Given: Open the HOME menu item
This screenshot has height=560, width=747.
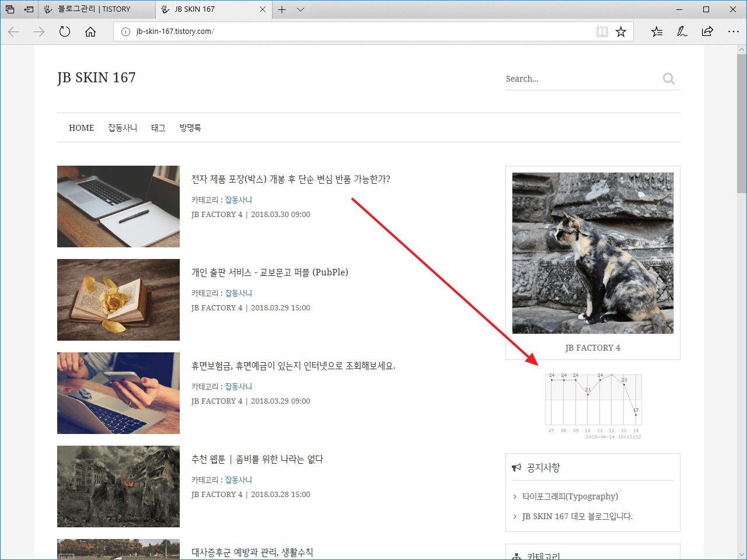Looking at the screenshot, I should (x=81, y=128).
